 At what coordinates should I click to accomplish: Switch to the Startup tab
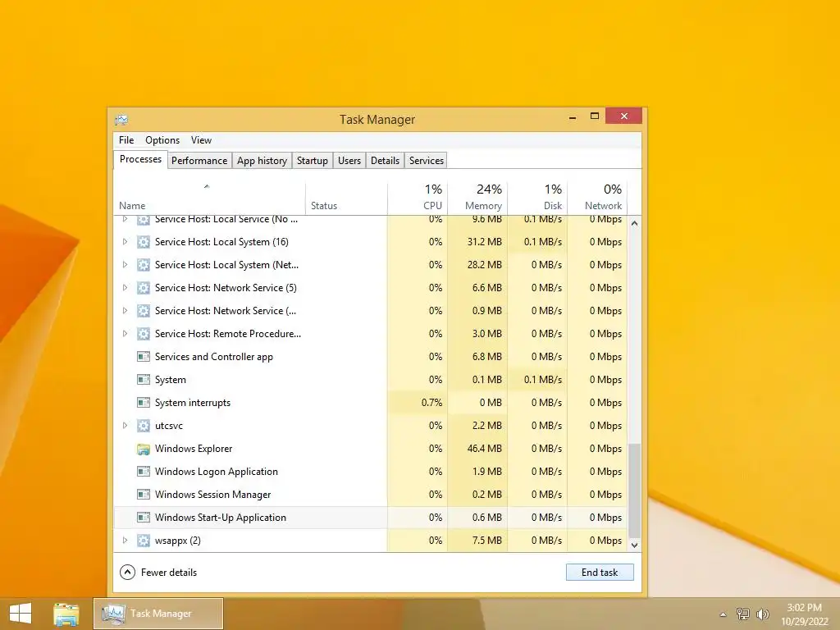click(x=313, y=161)
